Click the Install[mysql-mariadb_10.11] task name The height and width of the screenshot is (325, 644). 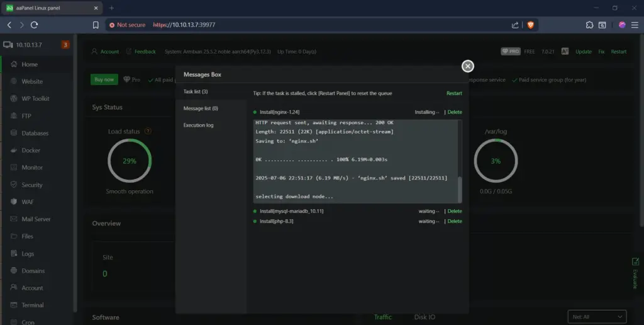coord(292,211)
